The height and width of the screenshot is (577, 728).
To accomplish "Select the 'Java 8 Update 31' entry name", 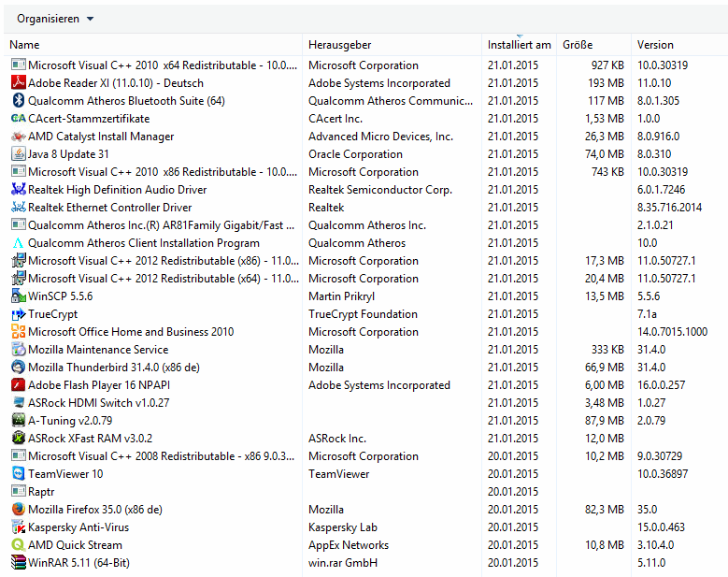I will pyautogui.click(x=68, y=154).
